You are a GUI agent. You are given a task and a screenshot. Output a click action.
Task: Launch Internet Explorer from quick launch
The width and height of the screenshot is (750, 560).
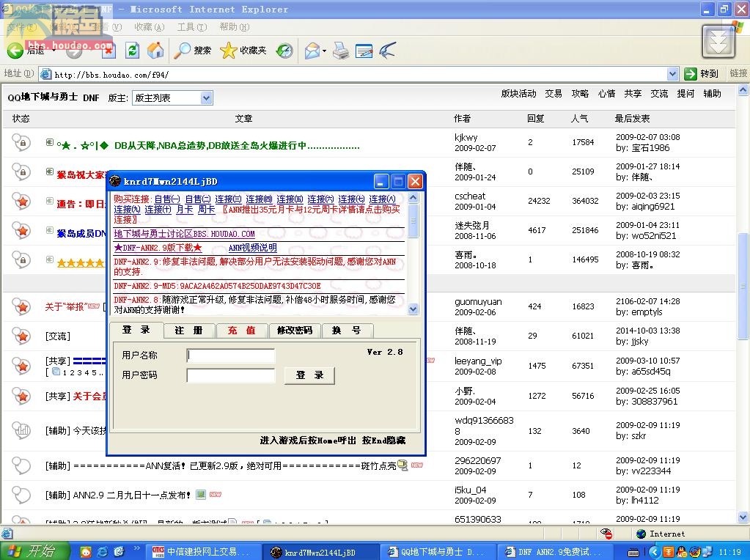103,552
